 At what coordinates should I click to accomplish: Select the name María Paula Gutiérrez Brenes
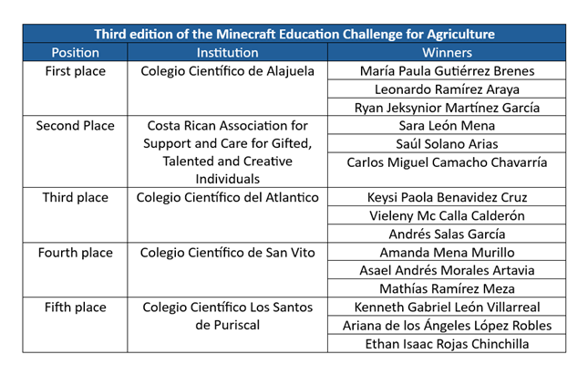point(447,71)
